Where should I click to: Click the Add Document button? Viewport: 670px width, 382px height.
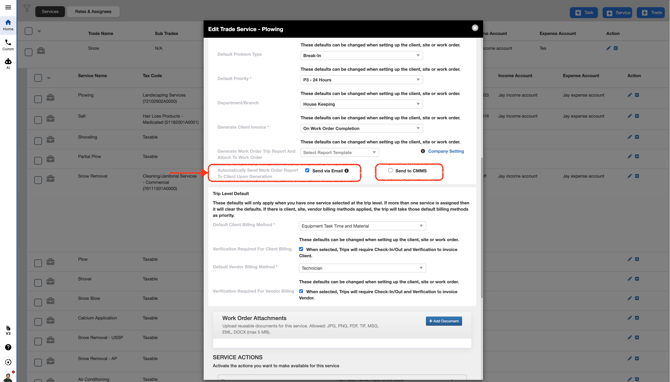pyautogui.click(x=444, y=321)
